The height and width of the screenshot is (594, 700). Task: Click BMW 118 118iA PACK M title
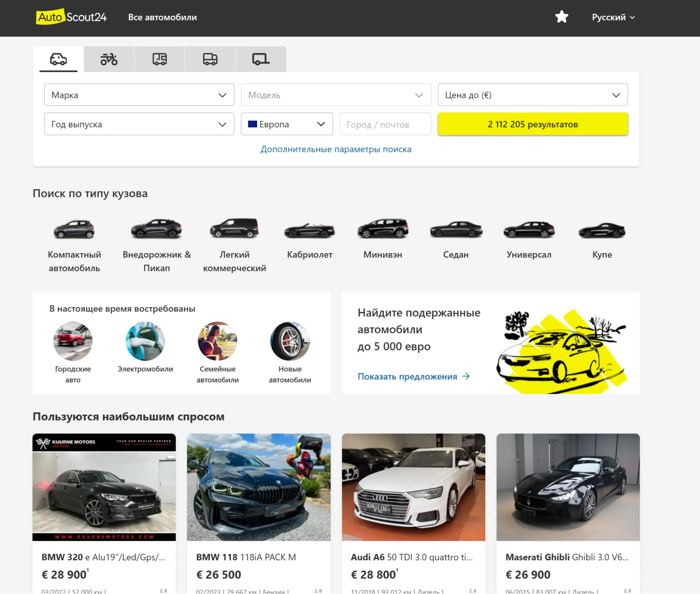pos(246,557)
